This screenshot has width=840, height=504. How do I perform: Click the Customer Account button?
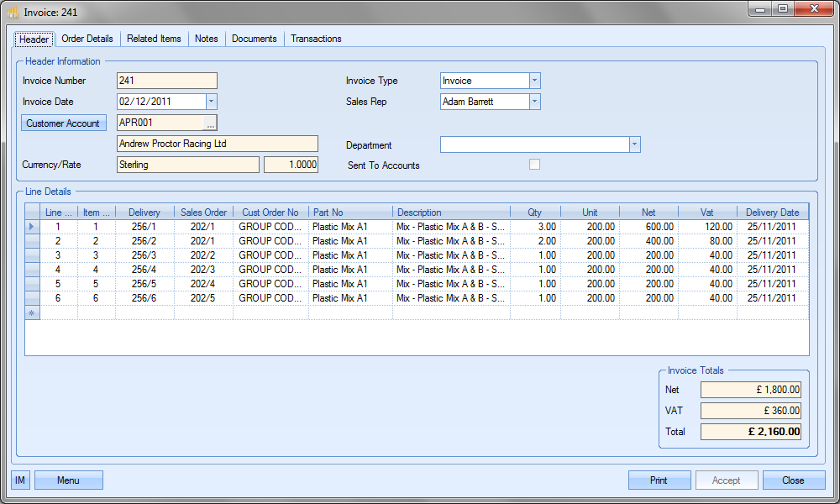(x=63, y=123)
